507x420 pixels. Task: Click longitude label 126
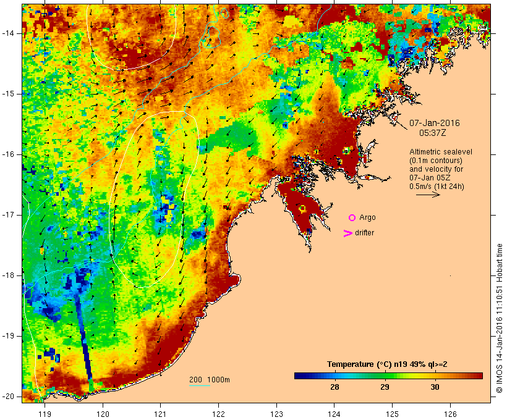[450, 414]
